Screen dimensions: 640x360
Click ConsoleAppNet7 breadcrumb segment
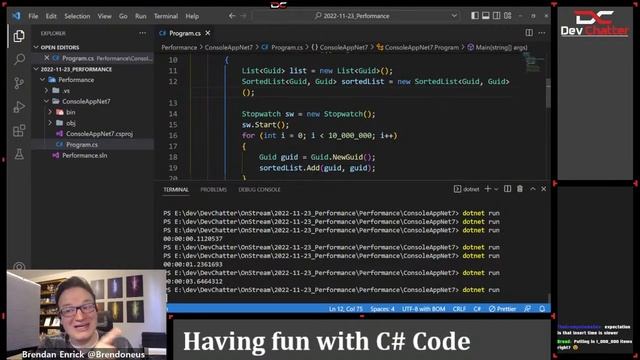(229, 47)
